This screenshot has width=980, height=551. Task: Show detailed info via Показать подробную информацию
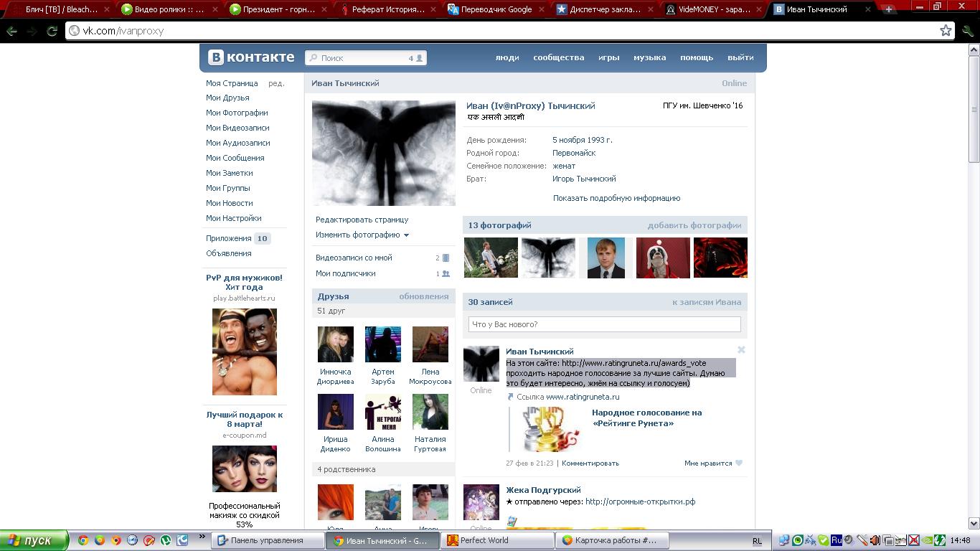coord(616,198)
